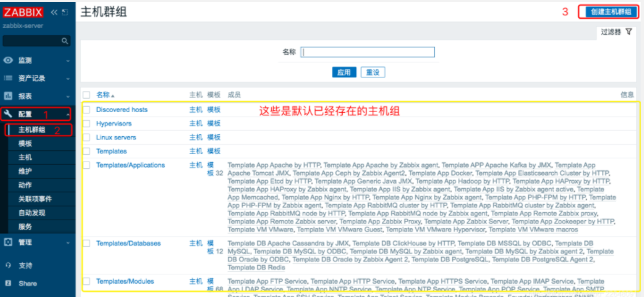This screenshot has height=297, width=644.
Task: Click 模板 link in Templates row
Action: (214, 152)
